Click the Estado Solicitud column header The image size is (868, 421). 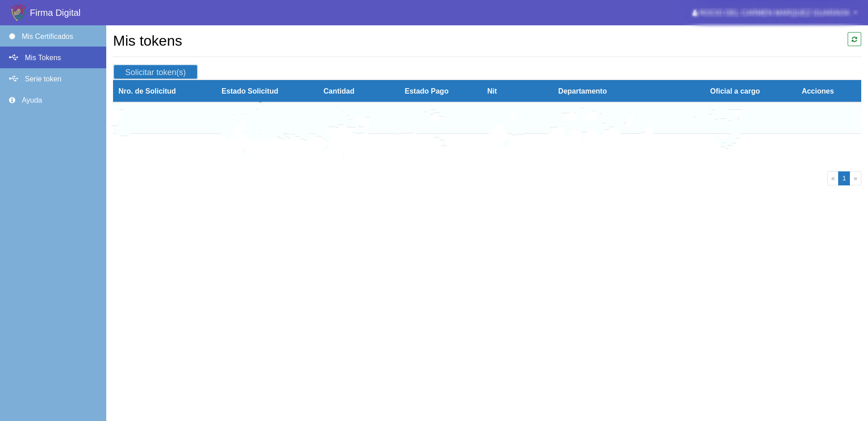point(250,91)
